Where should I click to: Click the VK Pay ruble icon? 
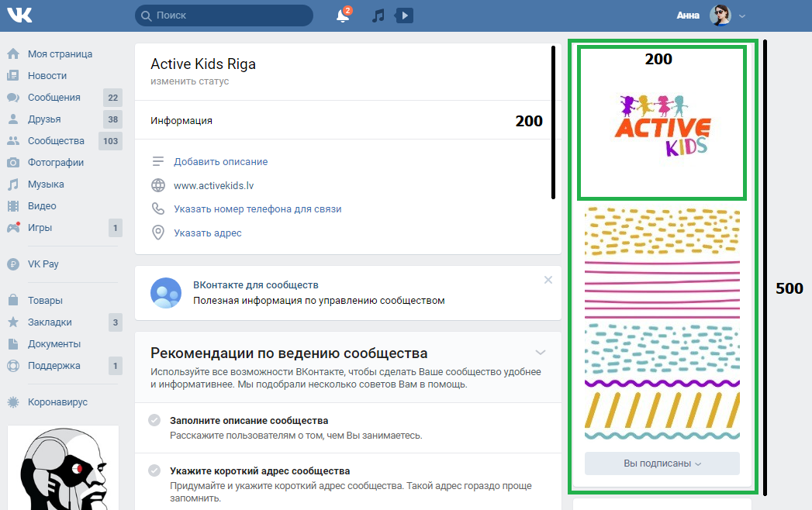pyautogui.click(x=13, y=264)
